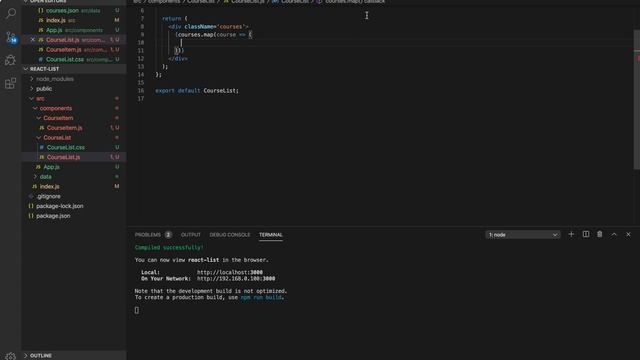Open the Source Control view

[x=11, y=37]
